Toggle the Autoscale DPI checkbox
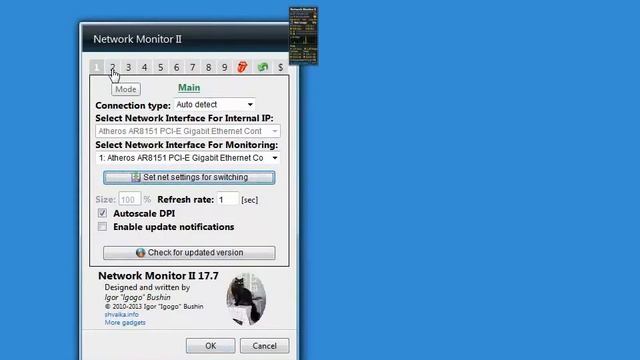The width and height of the screenshot is (640, 360). (x=102, y=213)
